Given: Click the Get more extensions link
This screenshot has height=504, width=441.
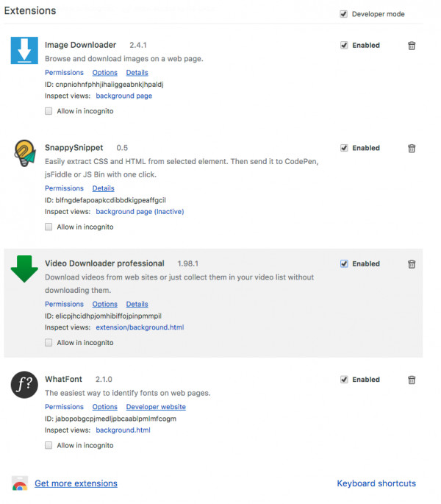Looking at the screenshot, I should coord(76,483).
